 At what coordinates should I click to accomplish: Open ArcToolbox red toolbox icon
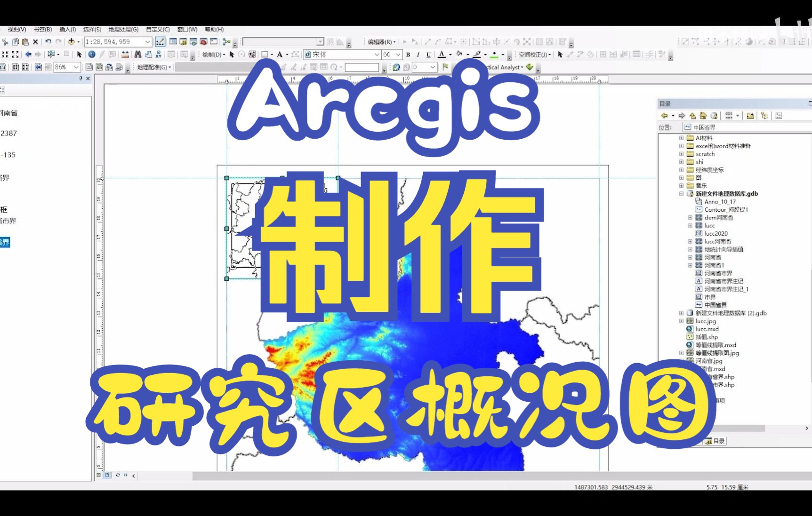tap(204, 42)
